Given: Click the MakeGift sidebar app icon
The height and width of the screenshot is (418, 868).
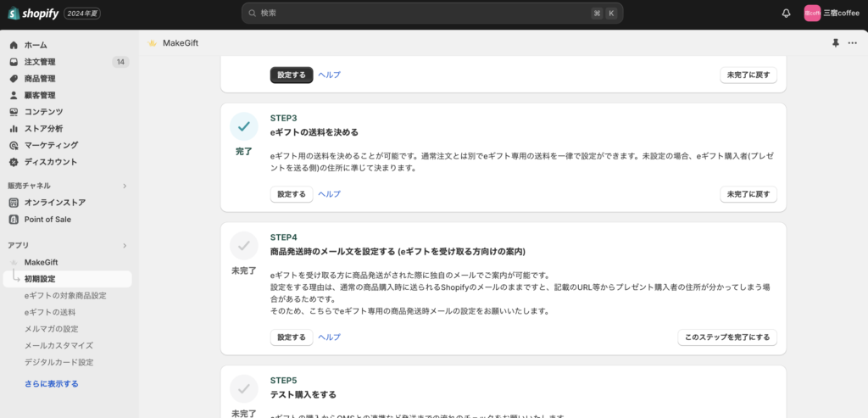Looking at the screenshot, I should [x=14, y=263].
